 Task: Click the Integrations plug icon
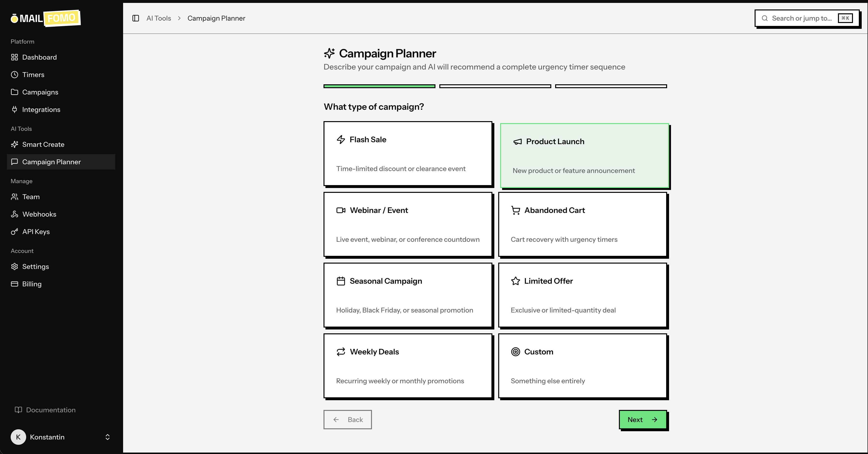14,110
